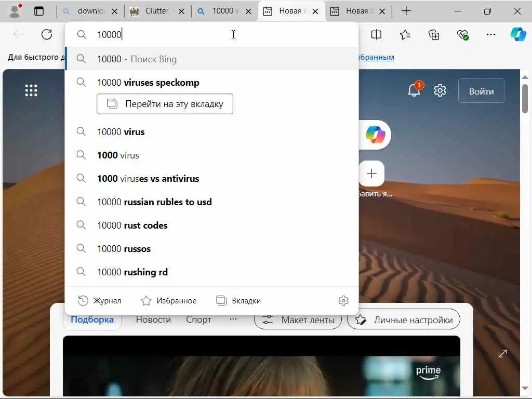Close the Clutter tab
Screen dimensions: 532x399
[181, 11]
